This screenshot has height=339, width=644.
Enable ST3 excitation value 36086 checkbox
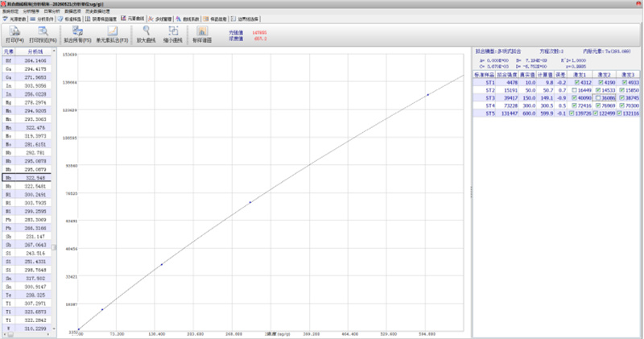point(598,97)
